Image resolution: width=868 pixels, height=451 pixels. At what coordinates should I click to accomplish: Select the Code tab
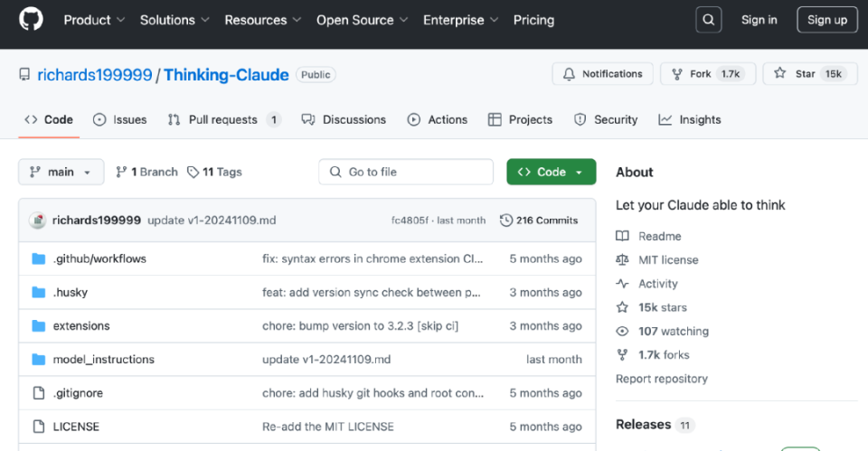click(x=49, y=119)
